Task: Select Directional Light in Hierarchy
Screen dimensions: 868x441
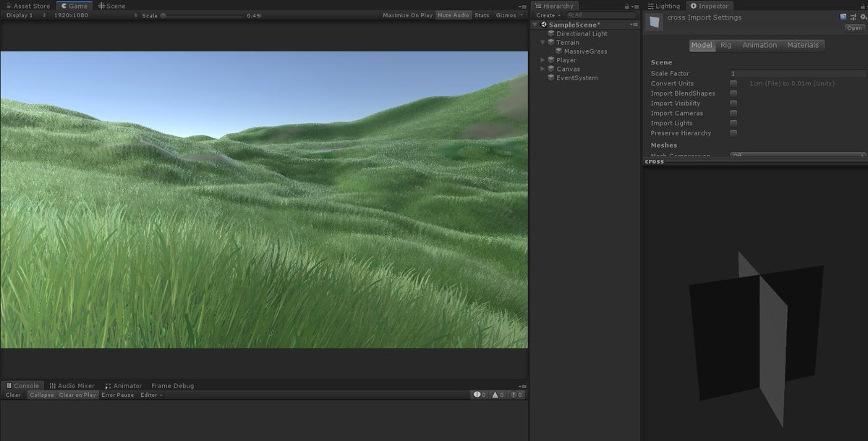Action: tap(582, 33)
